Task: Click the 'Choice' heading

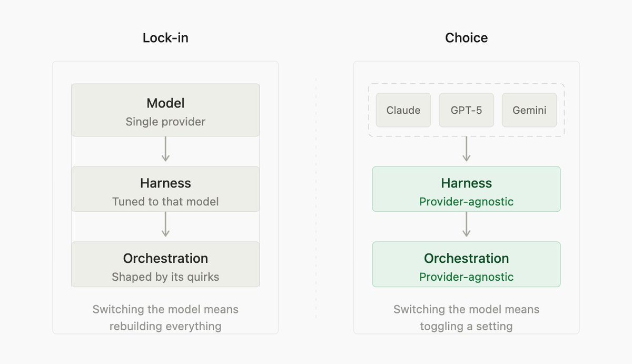Action: pos(466,38)
